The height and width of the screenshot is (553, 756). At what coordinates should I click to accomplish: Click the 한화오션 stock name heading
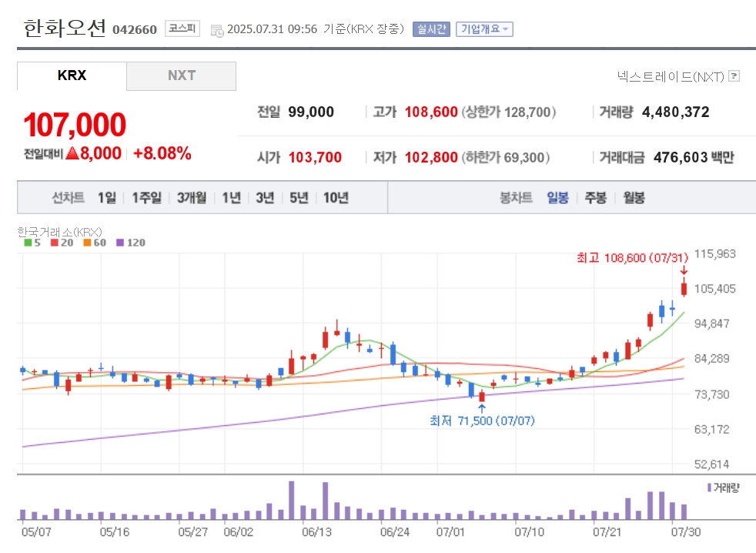click(65, 28)
